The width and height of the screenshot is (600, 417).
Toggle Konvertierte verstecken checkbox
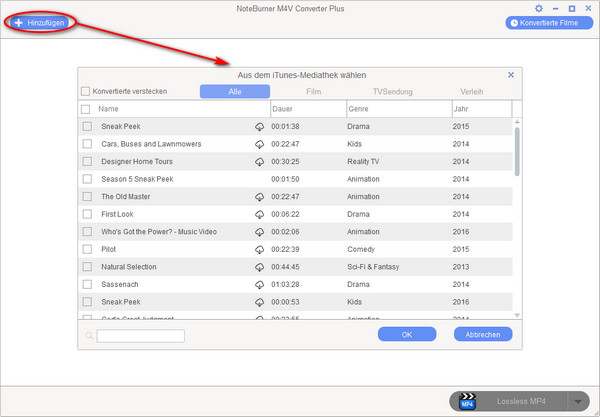pos(85,91)
